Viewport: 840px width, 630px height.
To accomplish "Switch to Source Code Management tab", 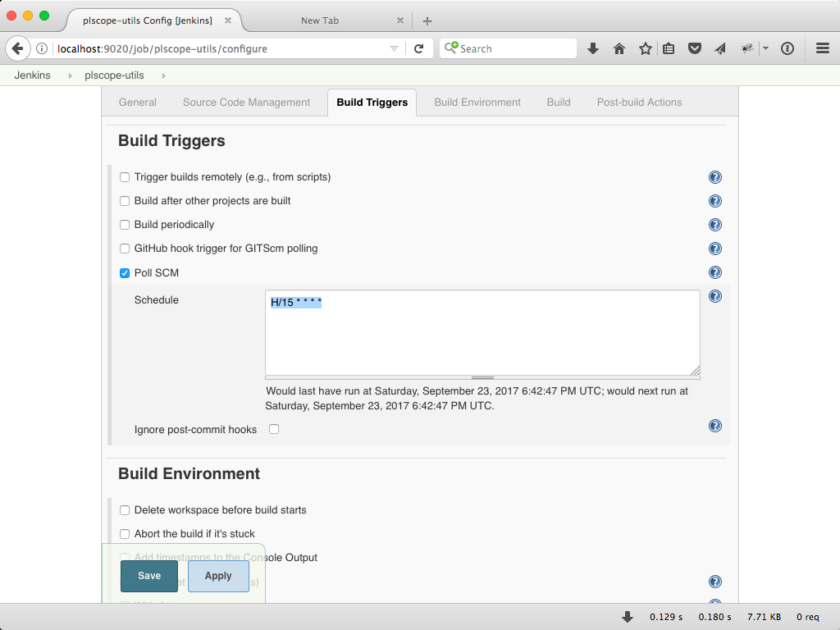I will (x=246, y=103).
